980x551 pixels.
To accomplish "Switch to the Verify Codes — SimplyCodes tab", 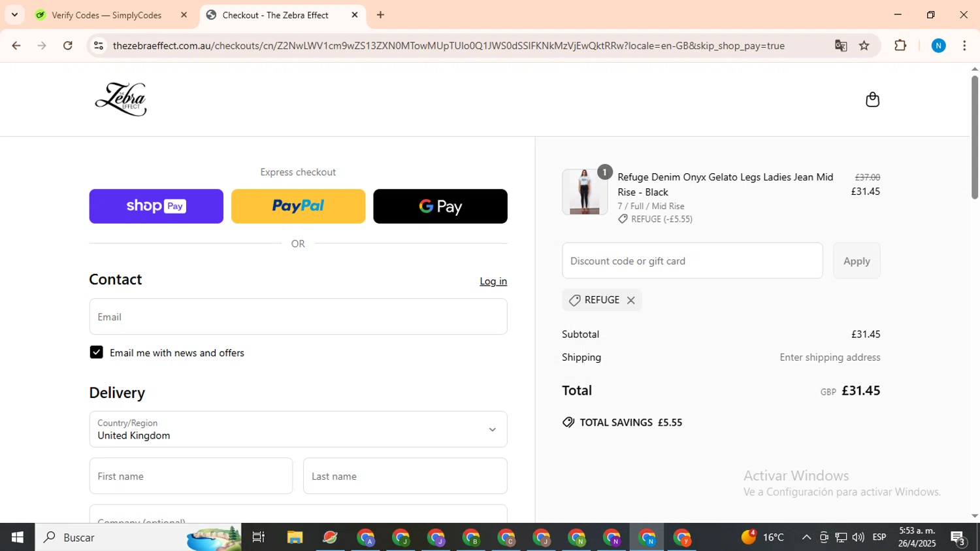I will [x=106, y=15].
